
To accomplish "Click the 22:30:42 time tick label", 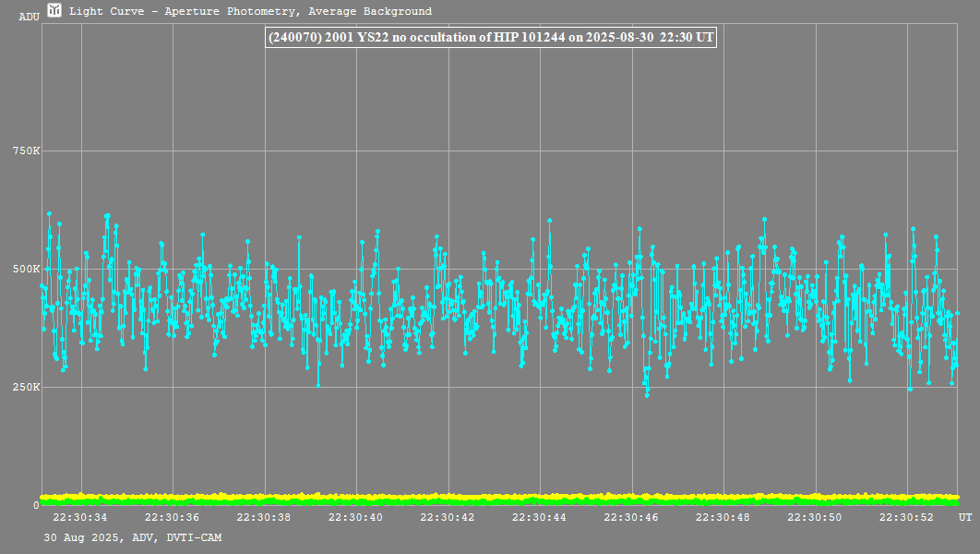I will tap(448, 518).
